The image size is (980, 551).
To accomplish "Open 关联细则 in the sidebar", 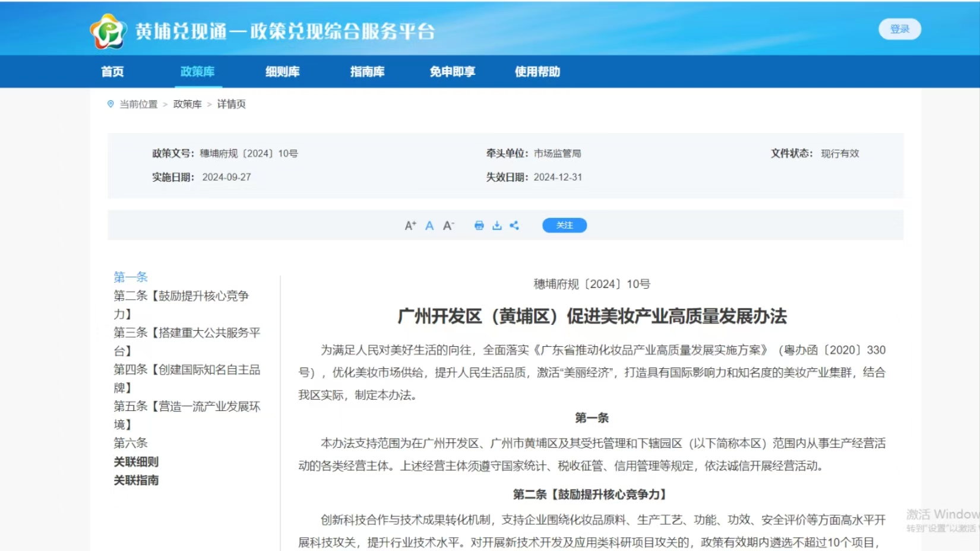I will point(136,462).
